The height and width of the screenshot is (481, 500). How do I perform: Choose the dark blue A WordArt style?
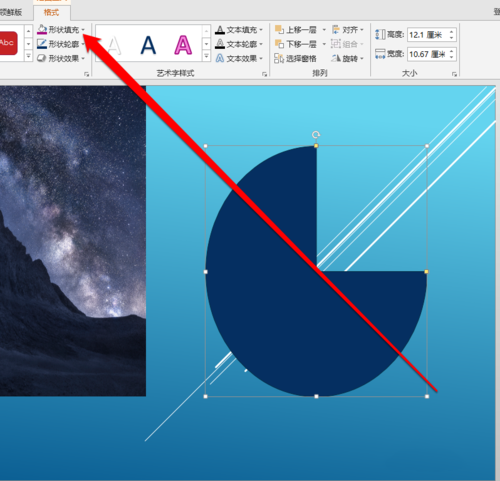(148, 45)
